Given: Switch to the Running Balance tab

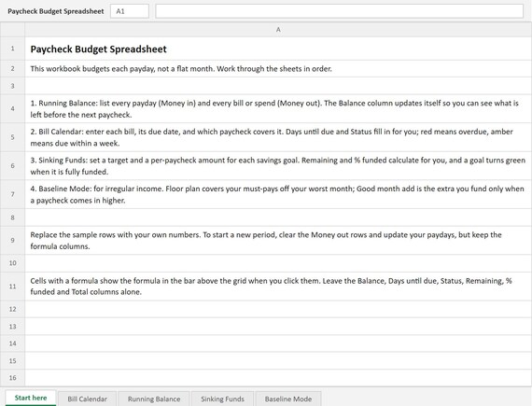Looking at the screenshot, I should tap(154, 399).
